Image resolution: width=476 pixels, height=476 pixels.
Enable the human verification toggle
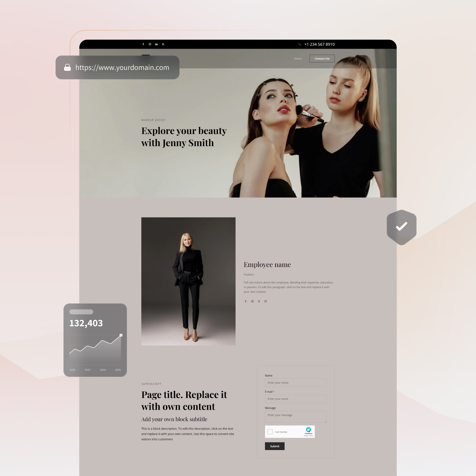click(x=270, y=432)
